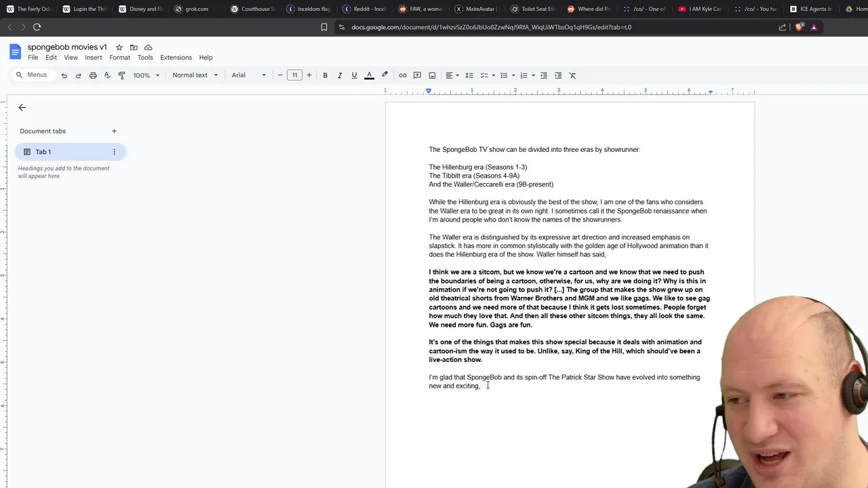This screenshot has height=488, width=868.
Task: Toggle italic formatting
Action: tap(340, 75)
